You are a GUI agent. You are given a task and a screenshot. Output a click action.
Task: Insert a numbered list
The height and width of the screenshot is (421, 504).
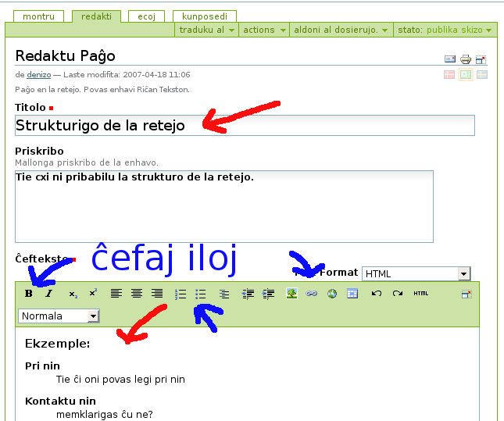tap(181, 294)
